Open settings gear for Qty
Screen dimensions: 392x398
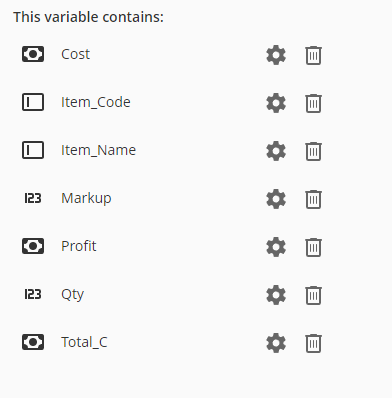point(276,295)
